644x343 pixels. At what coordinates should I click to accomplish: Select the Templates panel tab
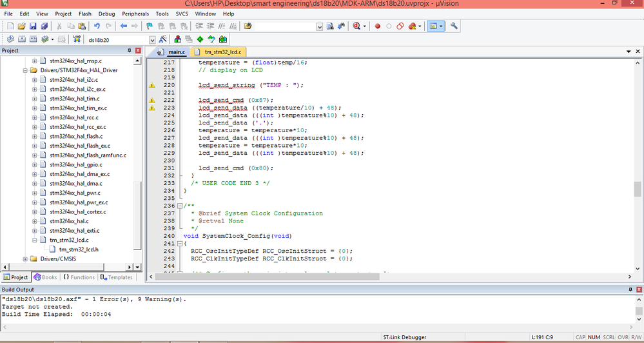click(x=116, y=277)
